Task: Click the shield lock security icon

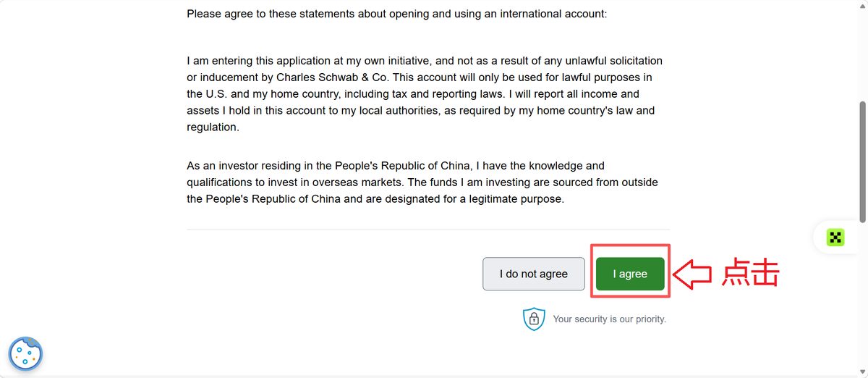Action: click(x=534, y=319)
